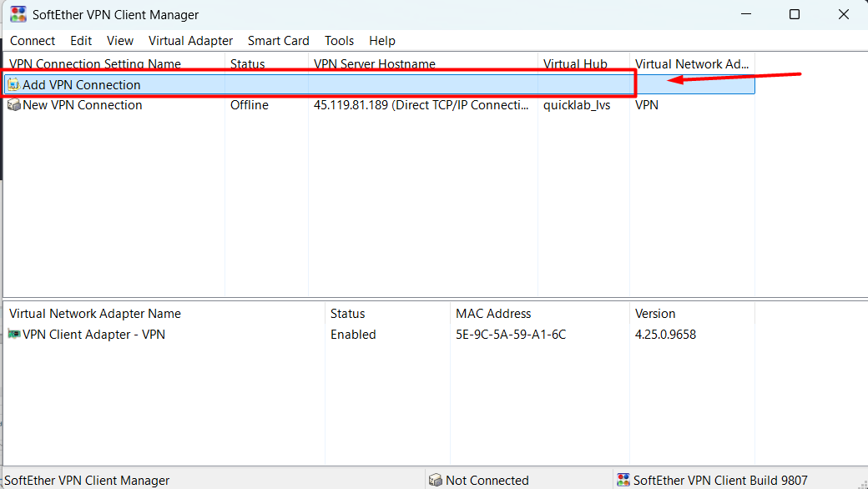Select the quicklab_lvs virtual hub cell
The width and height of the screenshot is (868, 489).
[x=577, y=105]
